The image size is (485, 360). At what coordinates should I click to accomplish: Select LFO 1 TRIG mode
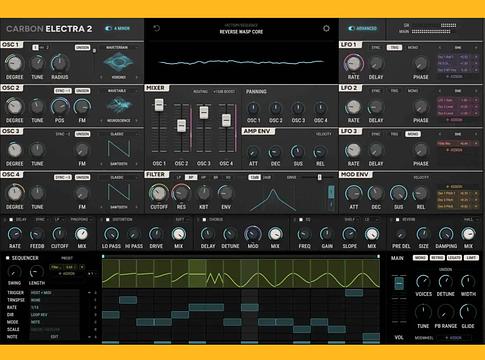394,47
